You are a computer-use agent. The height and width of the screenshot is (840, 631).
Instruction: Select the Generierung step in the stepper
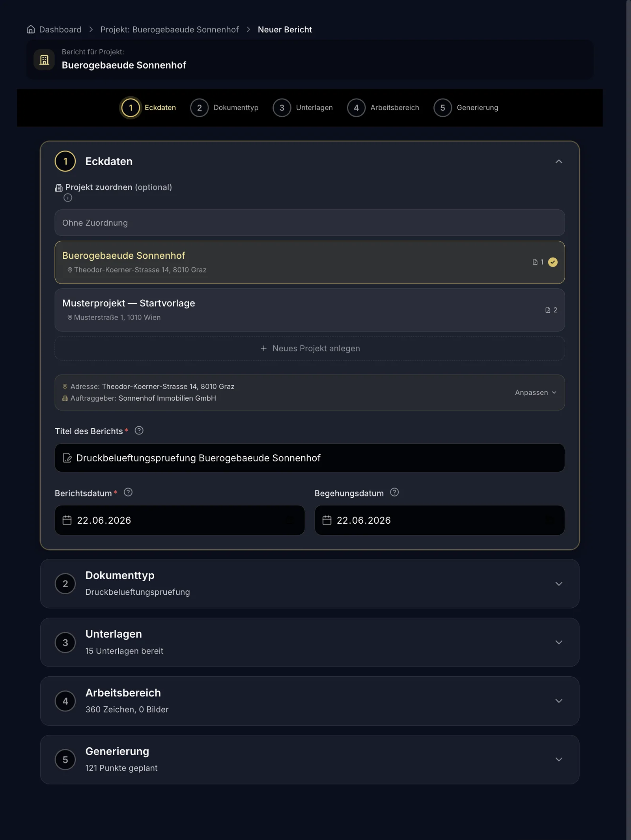point(477,108)
